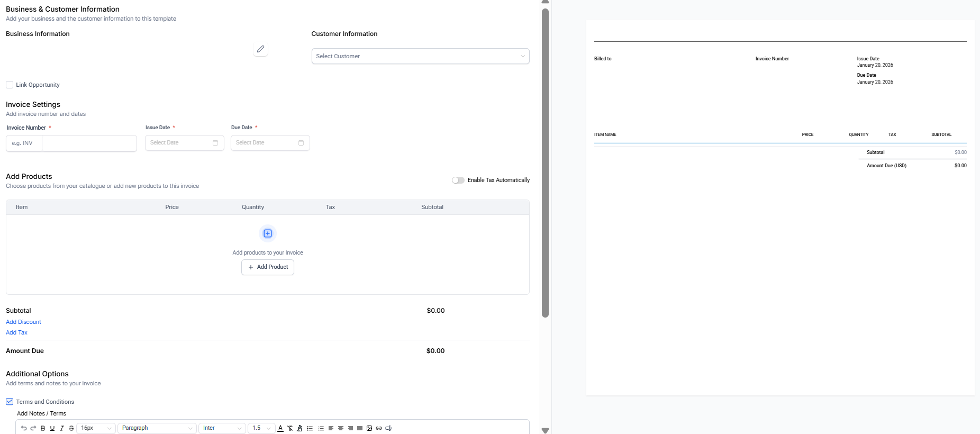Click the Issue Date January 20, 2026 in preview

(x=875, y=65)
